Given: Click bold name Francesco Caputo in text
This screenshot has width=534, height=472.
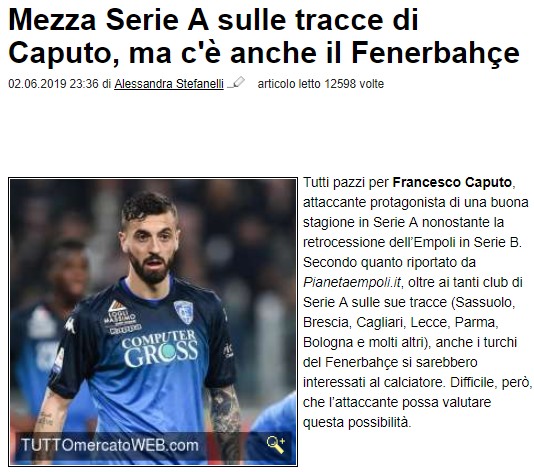Looking at the screenshot, I should (452, 183).
